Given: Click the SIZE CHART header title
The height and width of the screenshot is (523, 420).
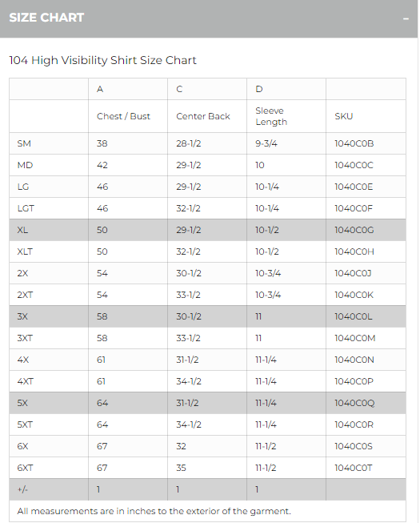Looking at the screenshot, I should point(46,18).
